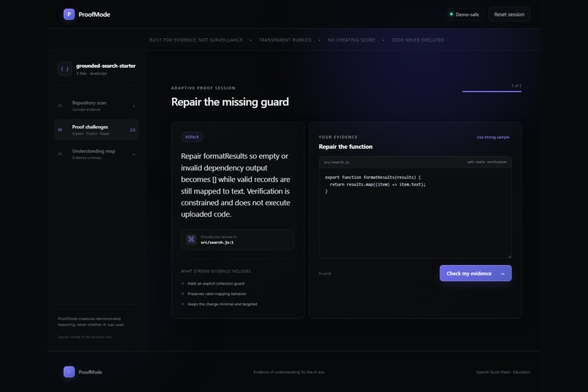Screen dimensions: 588x392
Task: Click the arrow inside Check my evidence
Action: tap(503, 274)
